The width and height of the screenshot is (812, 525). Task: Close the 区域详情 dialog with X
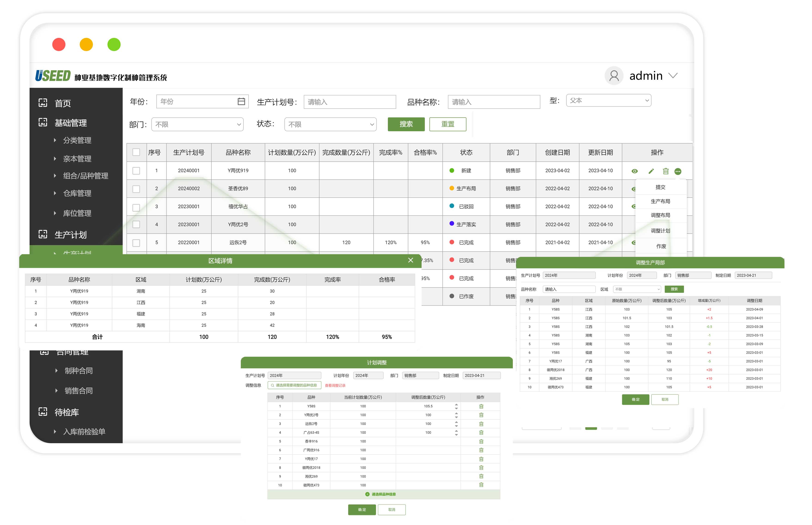410,260
